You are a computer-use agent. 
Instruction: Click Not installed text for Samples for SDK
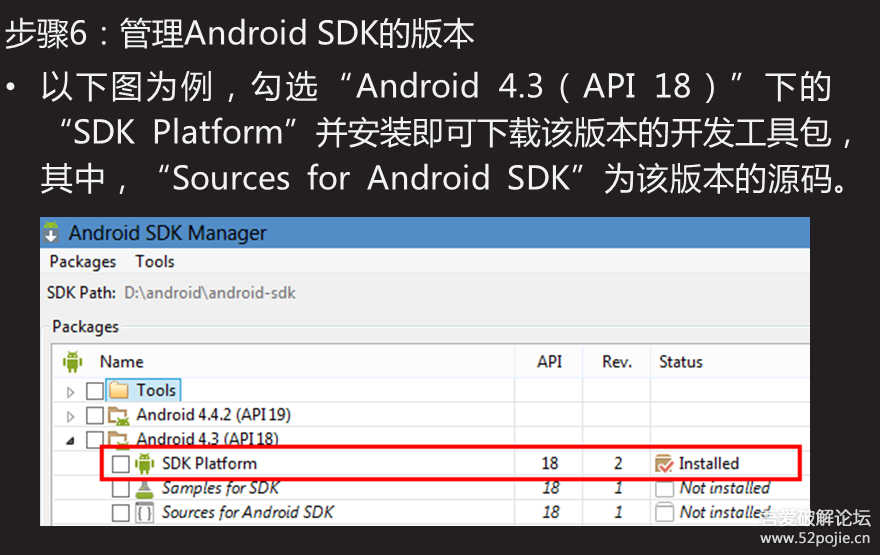pos(725,488)
